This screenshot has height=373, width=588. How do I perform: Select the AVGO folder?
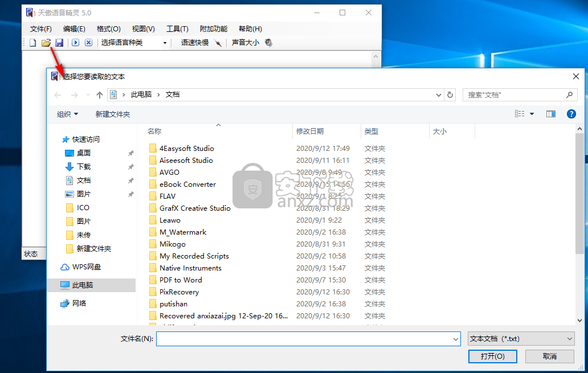pos(169,173)
